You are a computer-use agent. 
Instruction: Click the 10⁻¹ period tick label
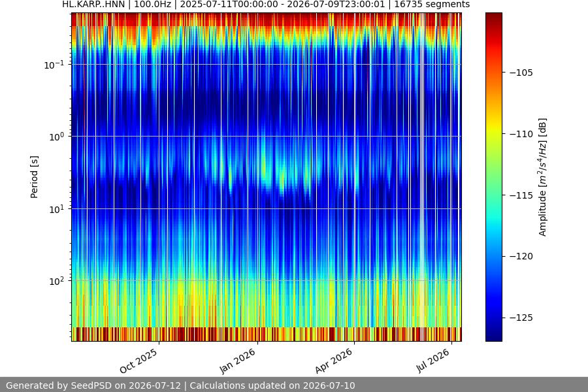54,65
